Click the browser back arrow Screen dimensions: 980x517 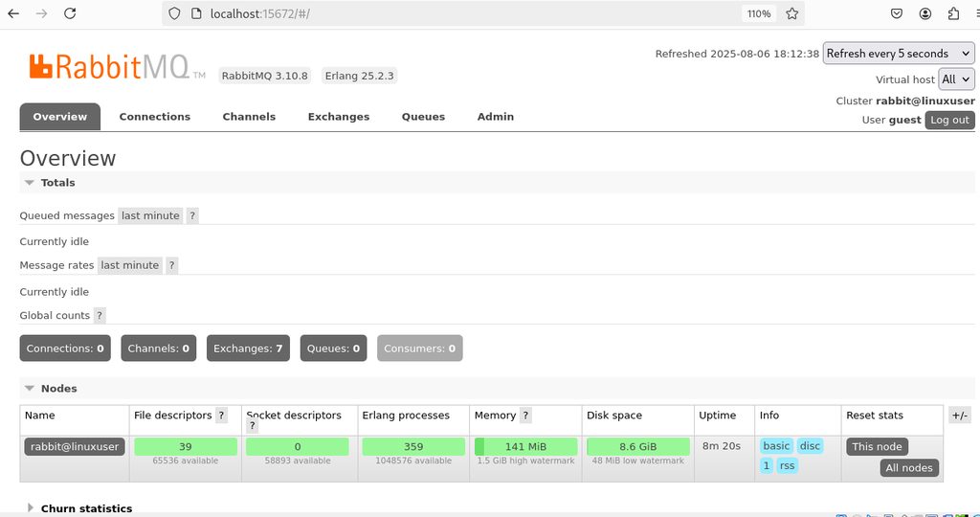[x=13, y=13]
